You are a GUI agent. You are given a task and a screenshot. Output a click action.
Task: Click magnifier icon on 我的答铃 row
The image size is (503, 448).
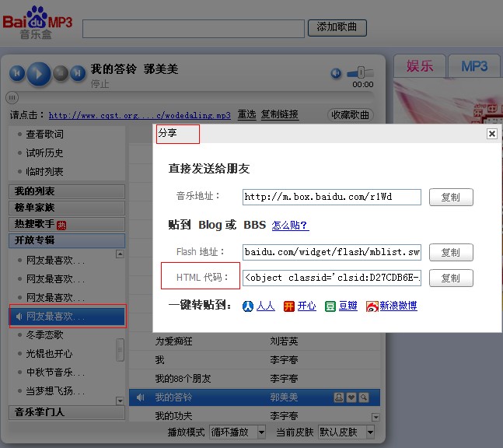(364, 397)
